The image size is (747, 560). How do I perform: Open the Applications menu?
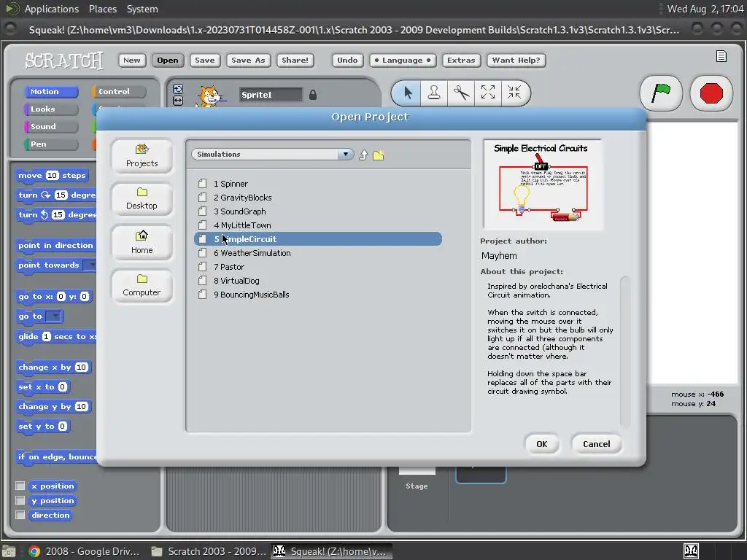(x=52, y=9)
